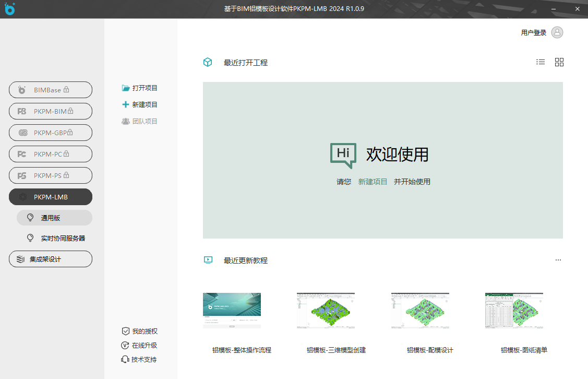Screen dimensions: 588x379
Task: Open the 打开项目 folder option
Action: [x=139, y=88]
